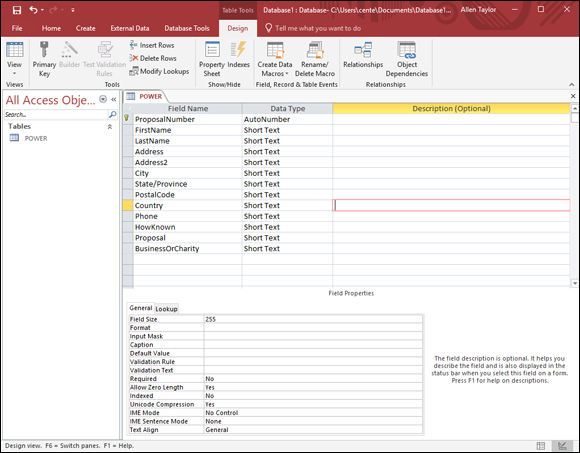Collapse the ribbon with the chevron

[x=571, y=85]
